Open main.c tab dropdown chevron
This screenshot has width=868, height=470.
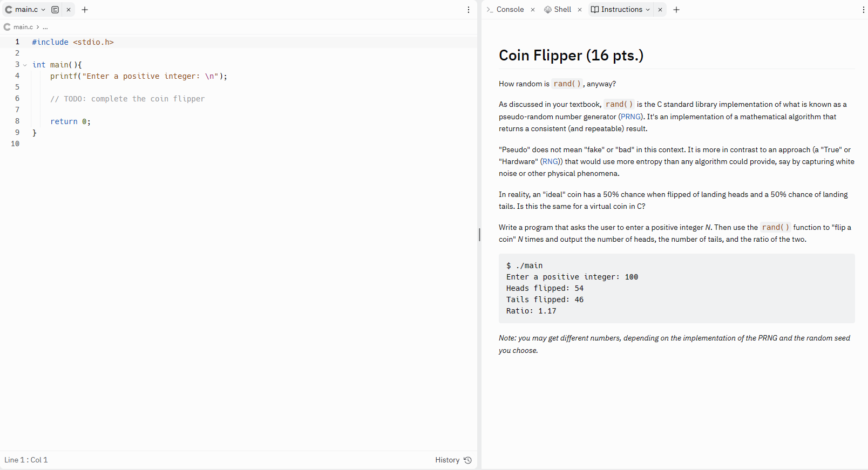pos(43,10)
